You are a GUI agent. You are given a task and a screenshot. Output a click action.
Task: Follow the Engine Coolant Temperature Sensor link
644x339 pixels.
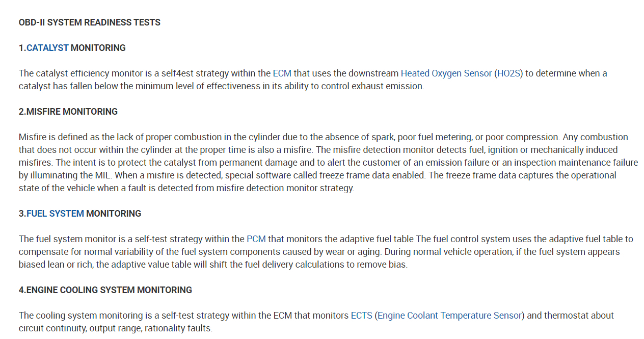click(450, 316)
